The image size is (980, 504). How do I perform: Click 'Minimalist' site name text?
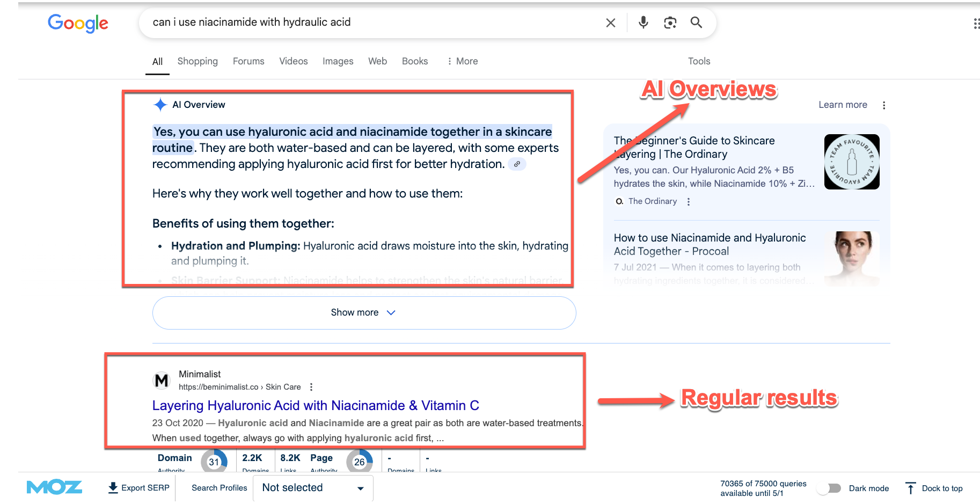[200, 374]
